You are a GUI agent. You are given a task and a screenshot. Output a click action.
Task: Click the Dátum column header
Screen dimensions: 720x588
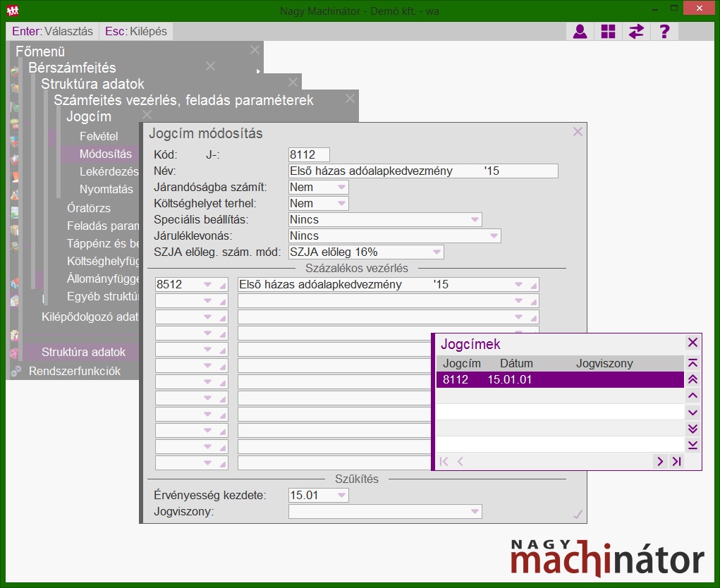tap(516, 364)
